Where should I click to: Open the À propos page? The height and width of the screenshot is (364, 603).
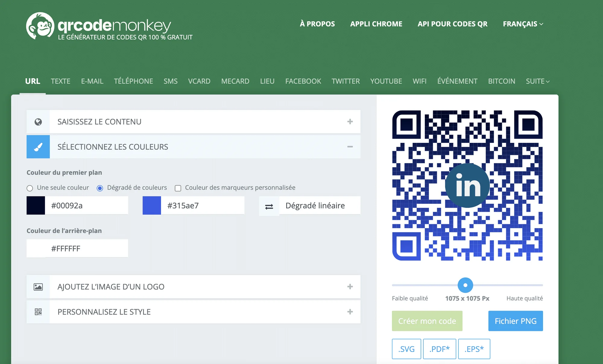317,24
